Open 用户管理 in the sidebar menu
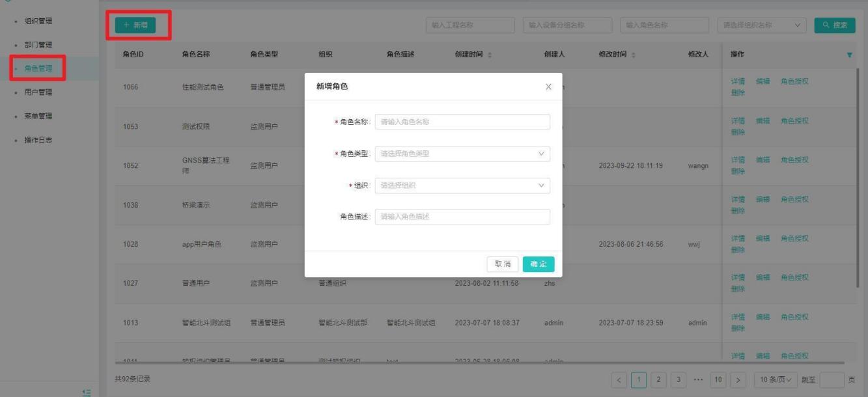Image resolution: width=868 pixels, height=397 pixels. [38, 92]
